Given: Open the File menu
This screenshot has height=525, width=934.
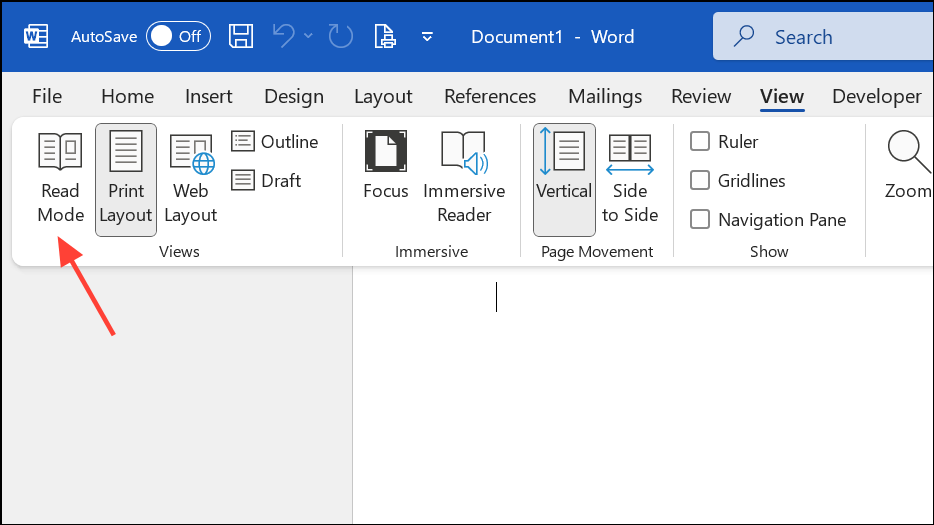Looking at the screenshot, I should click(47, 97).
